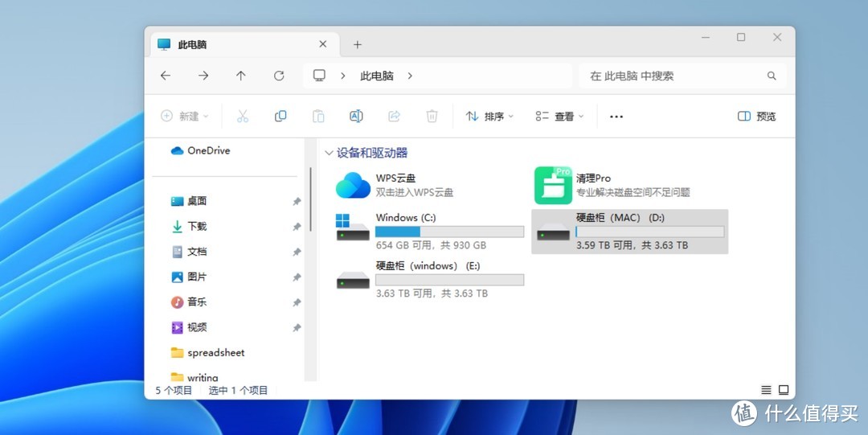Click the Rename icon in toolbar
The height and width of the screenshot is (435, 868).
[356, 116]
